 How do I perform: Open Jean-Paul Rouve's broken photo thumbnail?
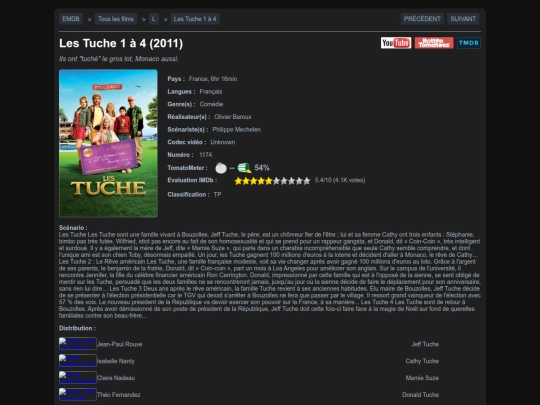coord(77,344)
